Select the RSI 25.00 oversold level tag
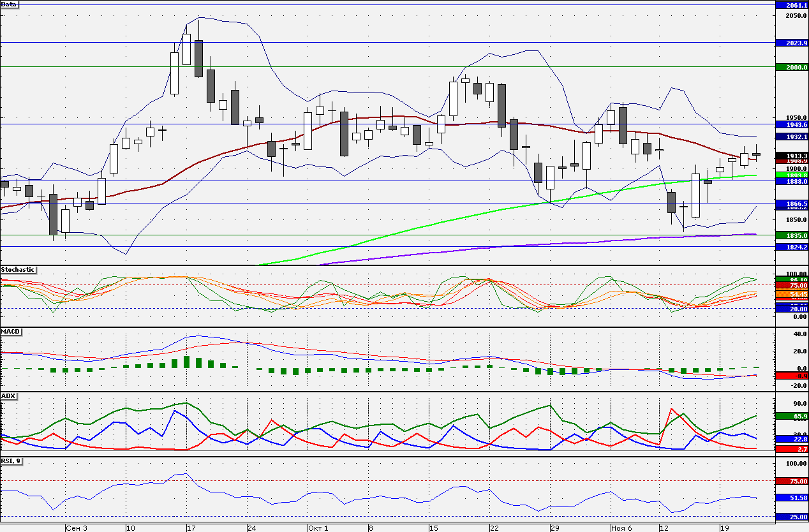Screen dimensions: 809x532 tap(791, 517)
